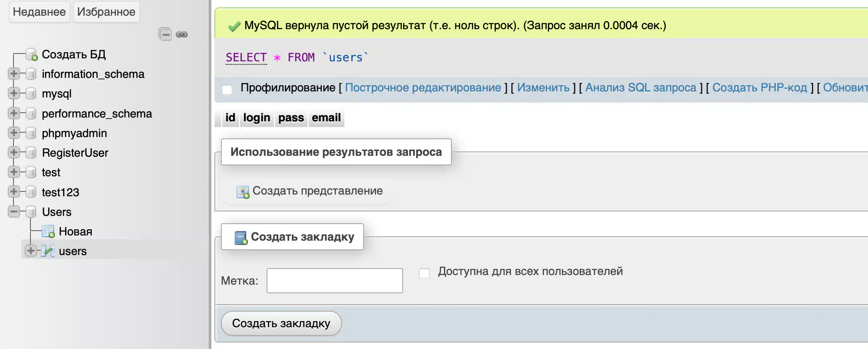Click the Метка bookmark label input field
Viewport: 868px width, 349px height.
click(x=334, y=281)
